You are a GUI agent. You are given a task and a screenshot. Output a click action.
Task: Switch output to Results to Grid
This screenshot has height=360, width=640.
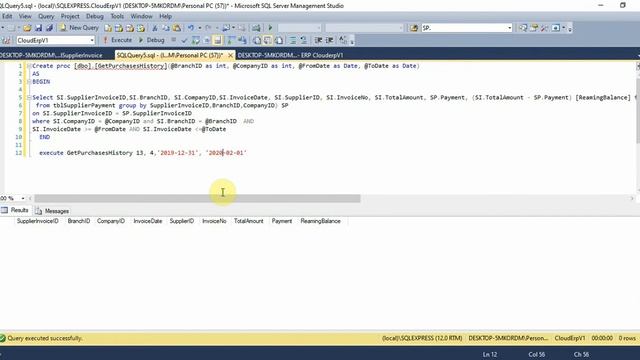(268, 40)
